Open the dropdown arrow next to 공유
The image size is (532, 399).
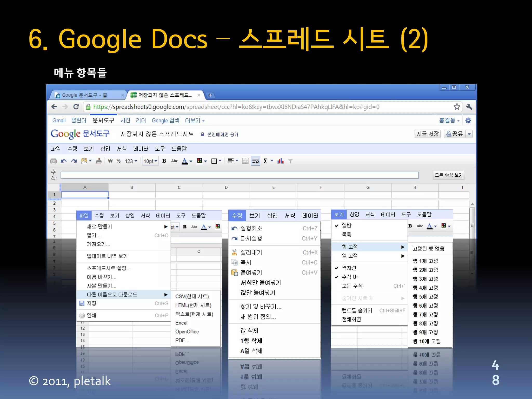pyautogui.click(x=469, y=134)
